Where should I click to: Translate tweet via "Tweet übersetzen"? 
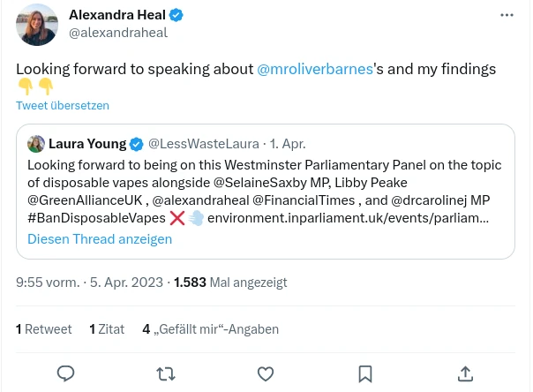click(x=62, y=105)
